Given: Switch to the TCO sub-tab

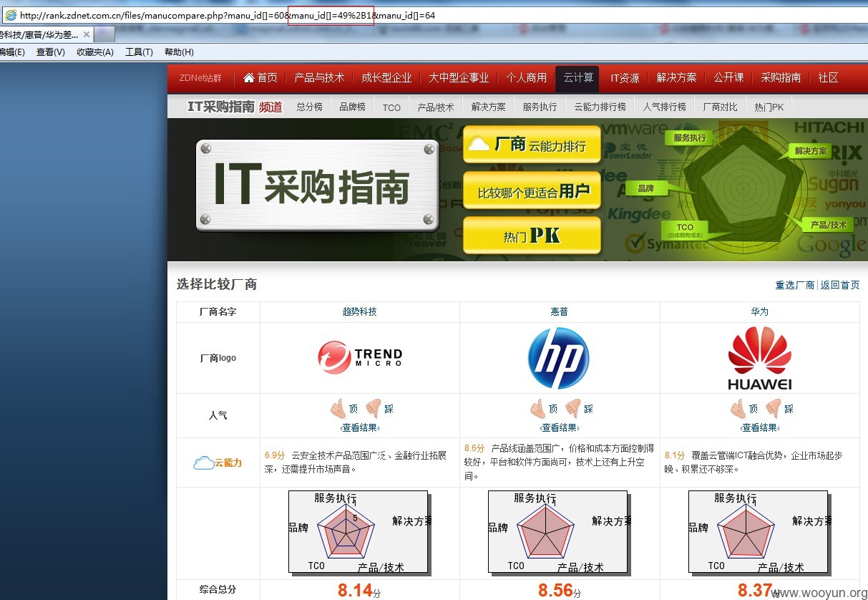Looking at the screenshot, I should point(391,107).
